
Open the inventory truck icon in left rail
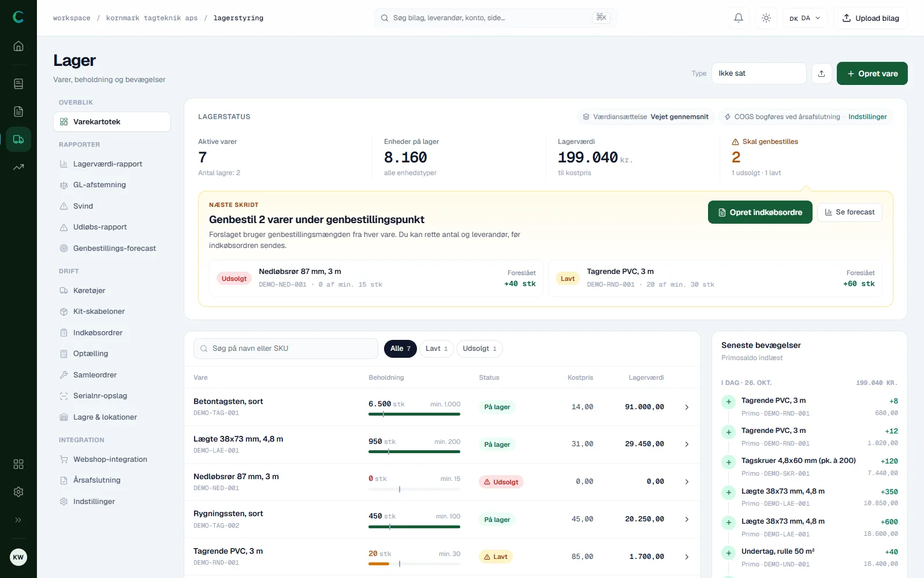coord(18,139)
